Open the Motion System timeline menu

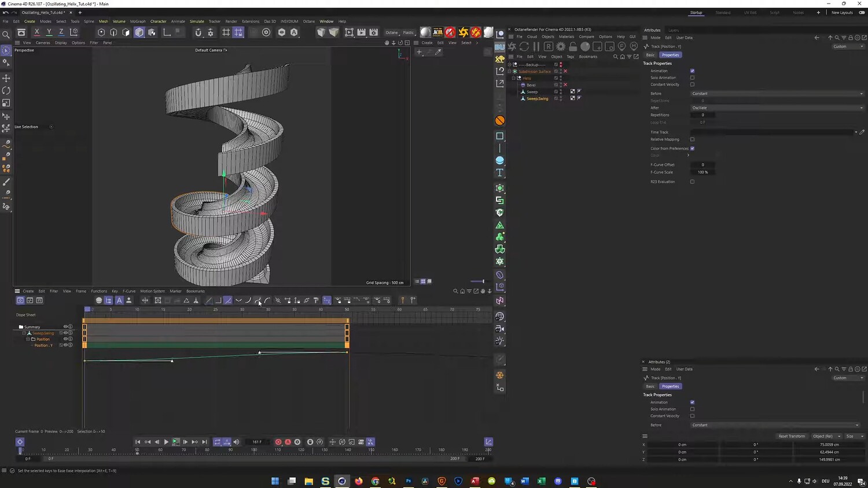click(153, 291)
